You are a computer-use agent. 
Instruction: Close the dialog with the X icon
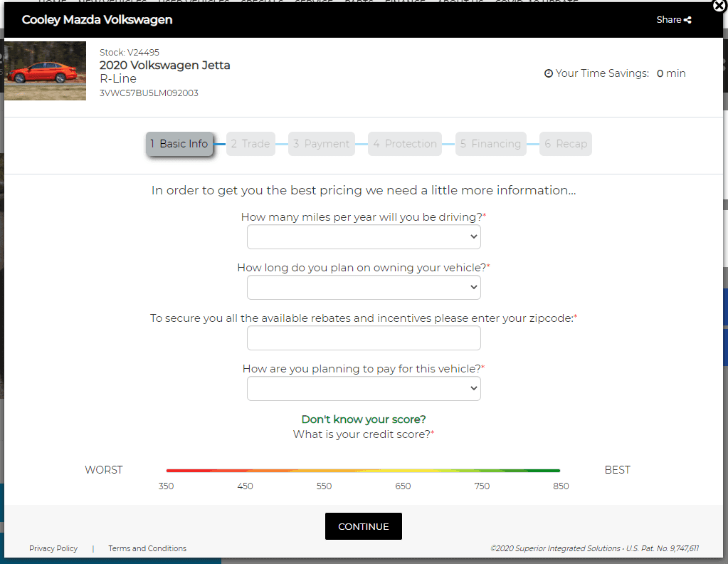click(x=719, y=6)
